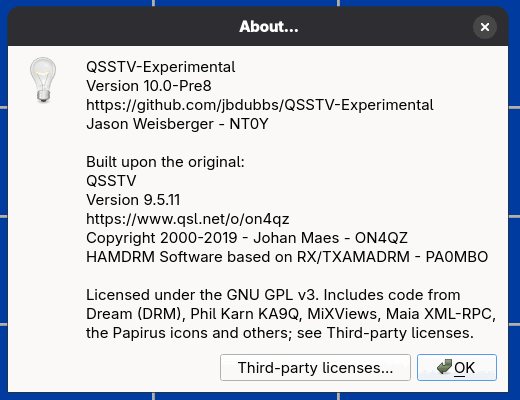
Task: Click 'Licensed under the GNU GPL v3' text
Action: tap(202, 295)
